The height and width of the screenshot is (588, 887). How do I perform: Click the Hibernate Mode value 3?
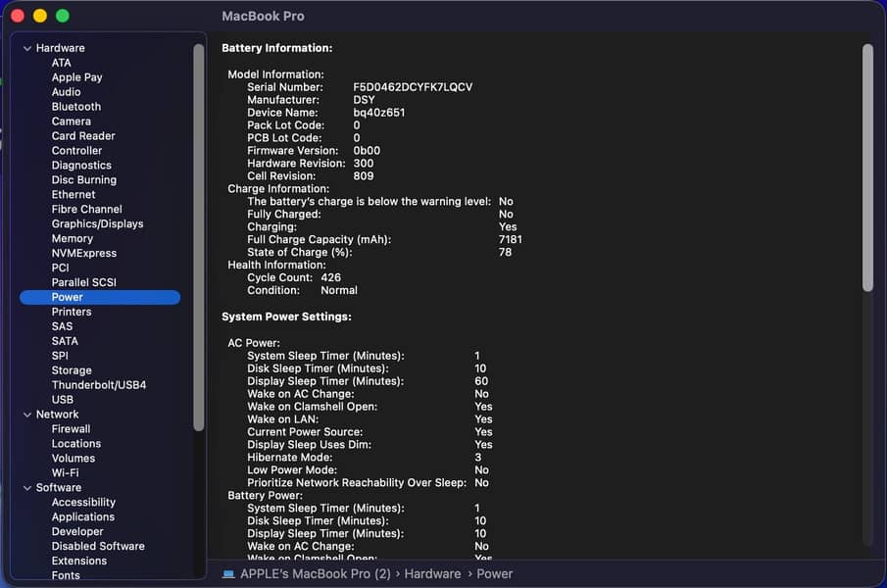point(478,458)
